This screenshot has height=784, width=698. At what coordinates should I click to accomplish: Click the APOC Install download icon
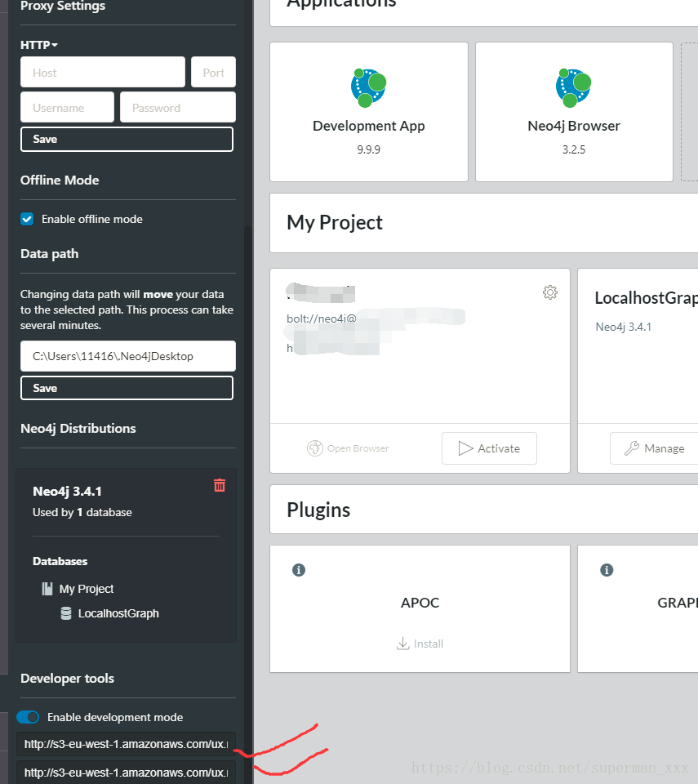point(403,644)
